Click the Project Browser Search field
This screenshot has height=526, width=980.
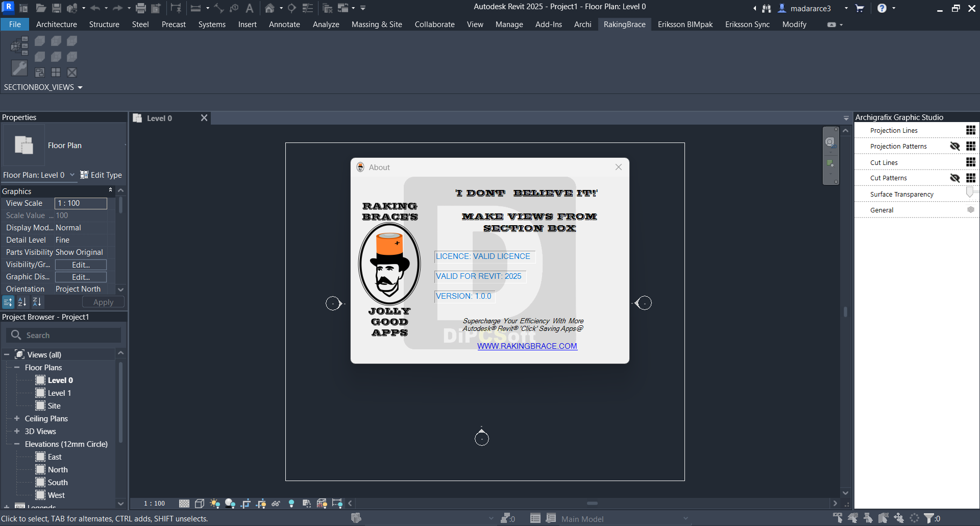pos(64,335)
